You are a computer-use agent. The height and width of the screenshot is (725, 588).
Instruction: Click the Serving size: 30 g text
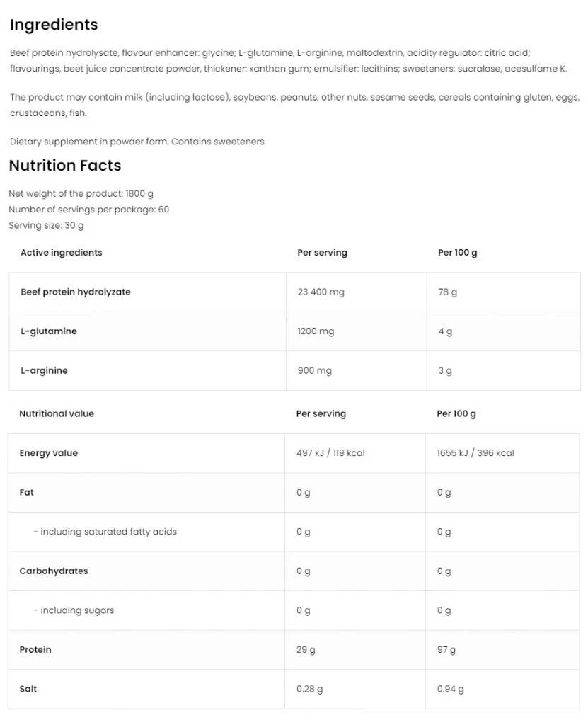pyautogui.click(x=46, y=226)
